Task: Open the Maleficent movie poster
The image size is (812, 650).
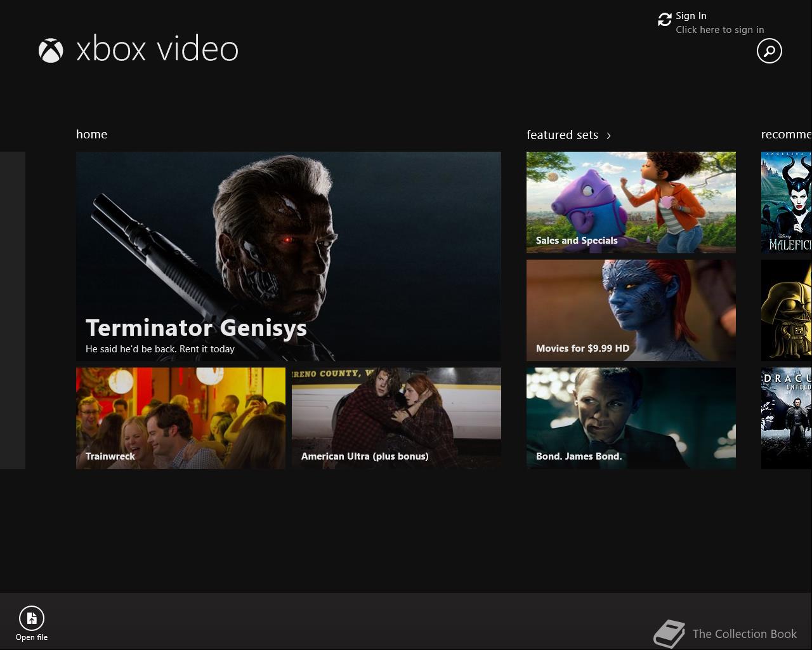Action: pyautogui.click(x=787, y=202)
